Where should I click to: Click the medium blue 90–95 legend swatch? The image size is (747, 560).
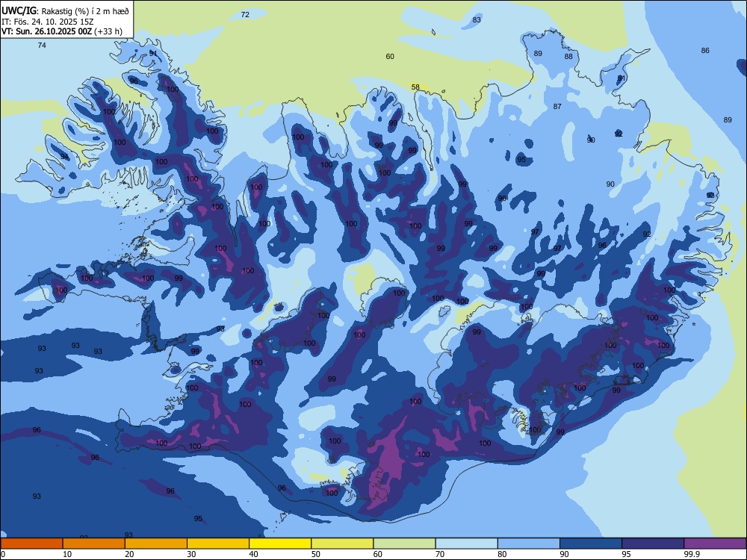pyautogui.click(x=591, y=544)
